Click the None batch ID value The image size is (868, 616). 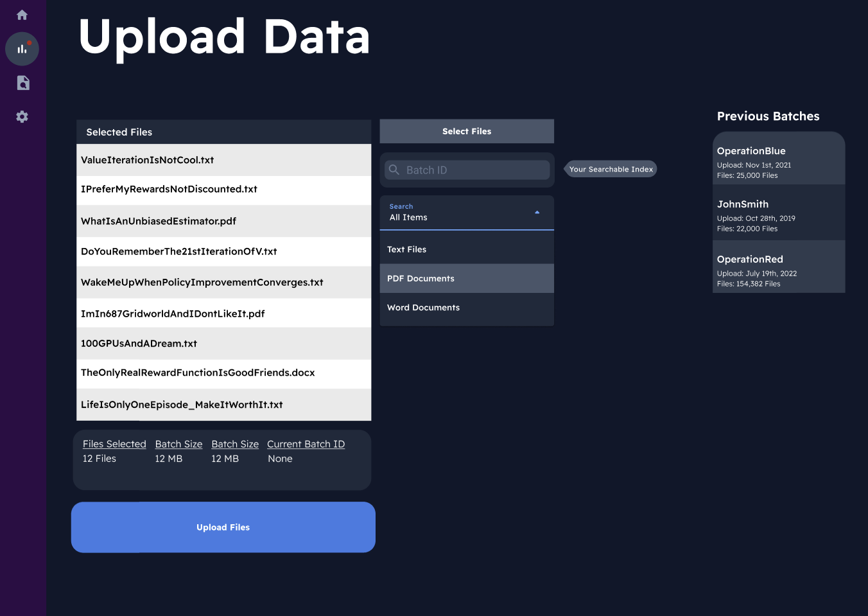point(280,459)
